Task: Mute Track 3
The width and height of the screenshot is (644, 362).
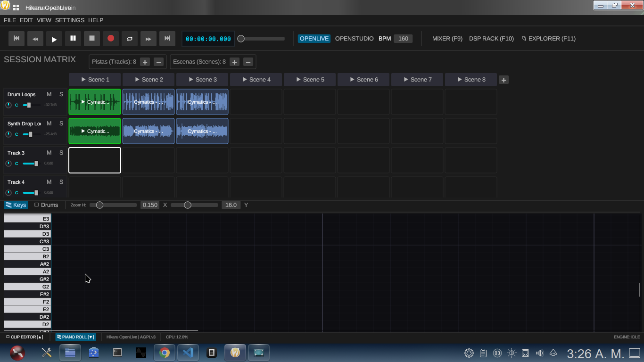Action: click(49, 153)
